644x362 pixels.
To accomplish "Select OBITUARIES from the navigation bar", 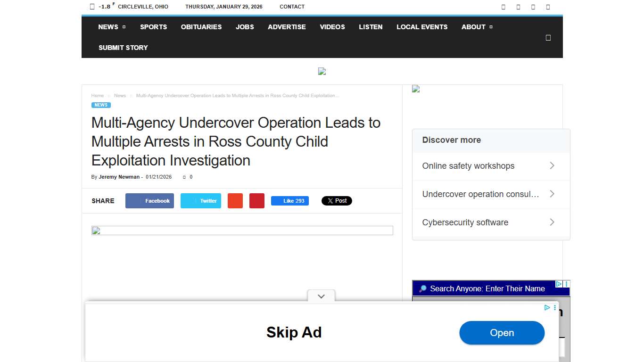I will [x=201, y=27].
